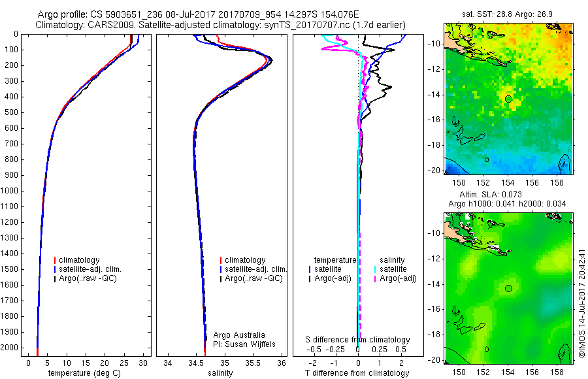Image resolution: width=588 pixels, height=379 pixels.
Task: Click 'temperature (deg C)' axis label
Action: 84,373
